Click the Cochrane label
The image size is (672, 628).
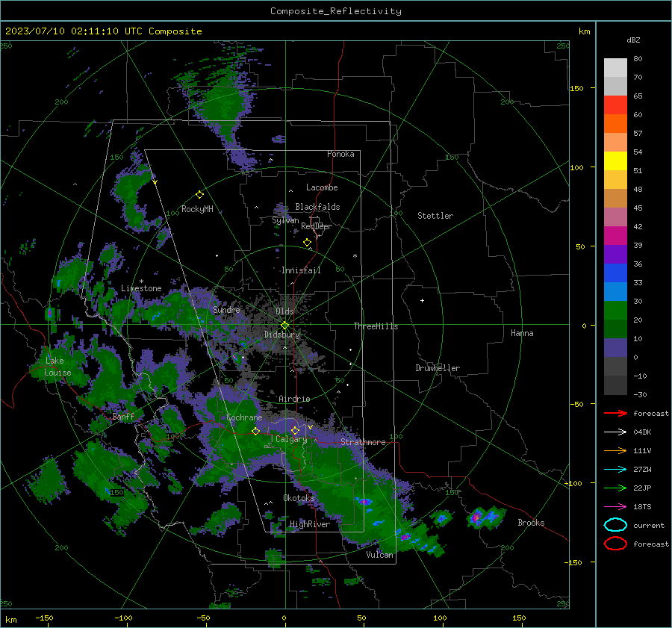tap(244, 417)
